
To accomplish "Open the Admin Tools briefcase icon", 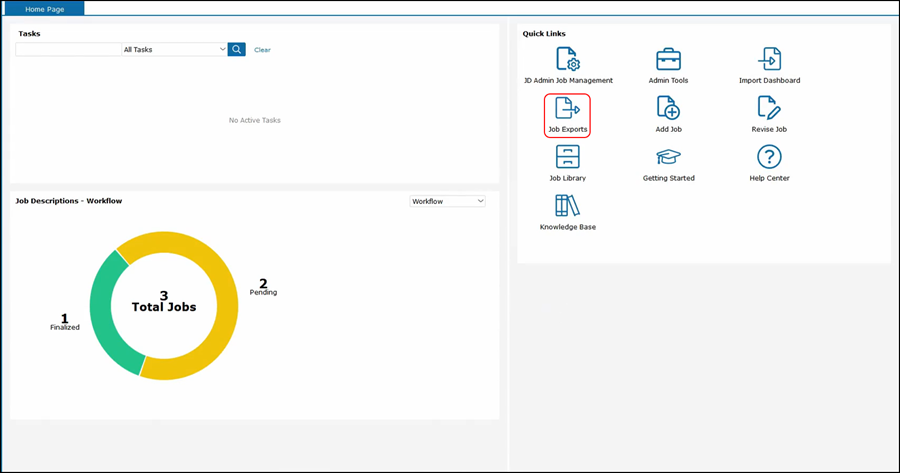I will (668, 59).
